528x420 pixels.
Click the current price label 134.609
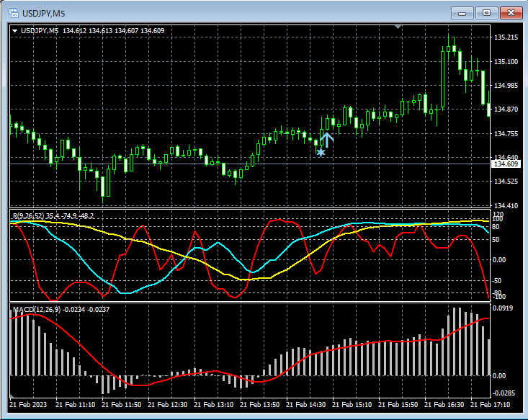coord(506,164)
